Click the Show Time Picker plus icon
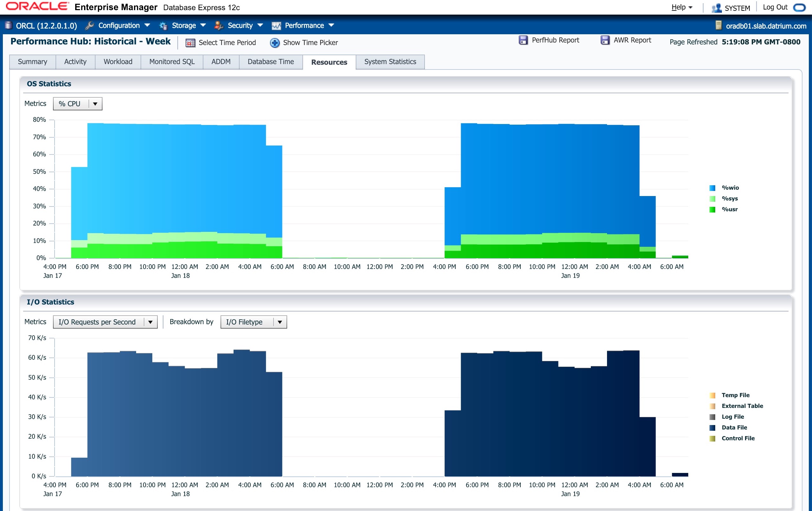Image resolution: width=812 pixels, height=511 pixels. coord(275,43)
